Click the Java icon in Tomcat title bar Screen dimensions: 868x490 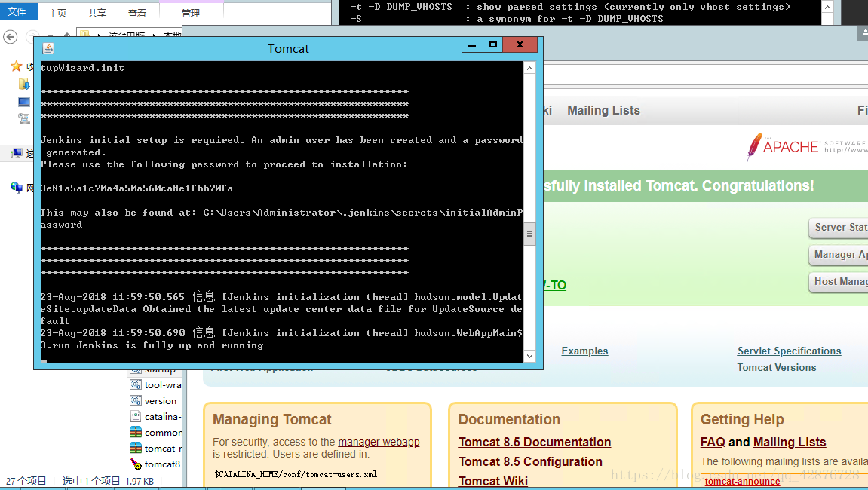click(x=48, y=49)
